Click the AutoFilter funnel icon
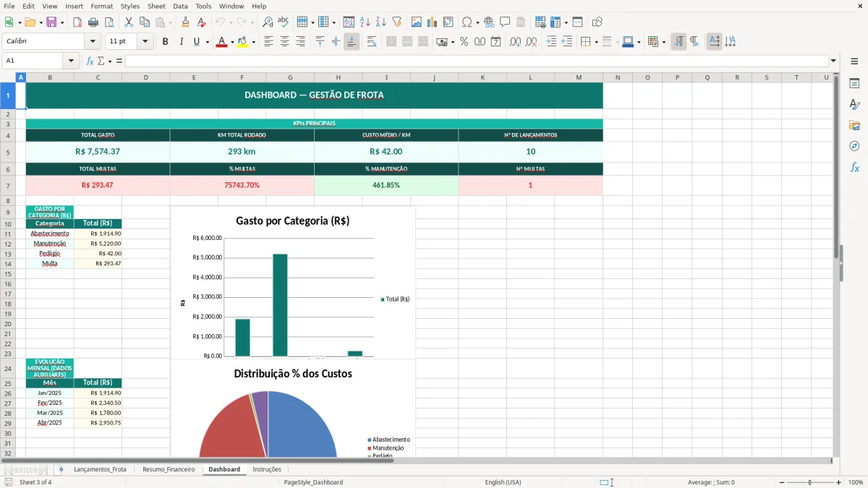 (397, 22)
